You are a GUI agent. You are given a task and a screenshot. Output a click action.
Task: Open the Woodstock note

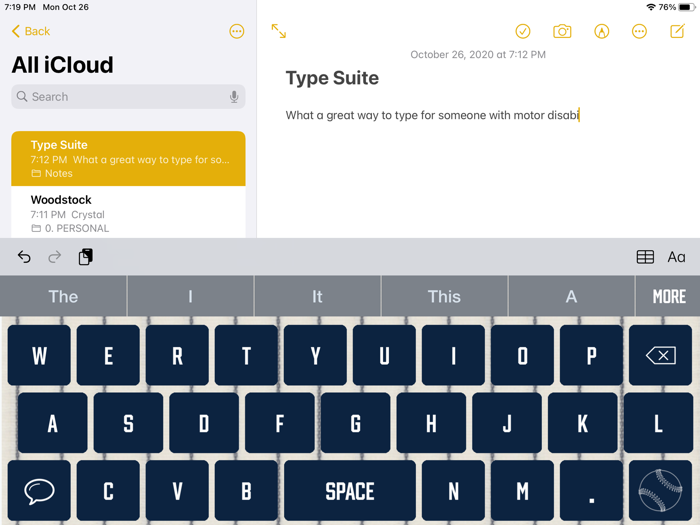(x=128, y=212)
